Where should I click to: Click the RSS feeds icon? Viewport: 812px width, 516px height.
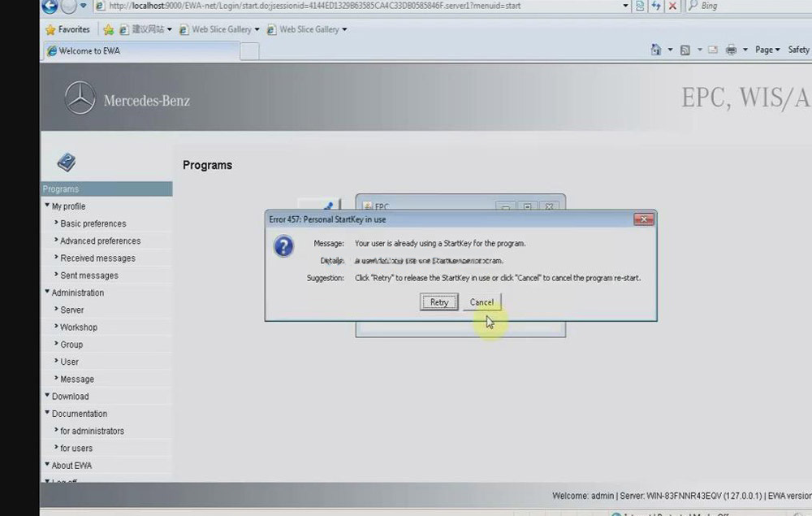(685, 50)
